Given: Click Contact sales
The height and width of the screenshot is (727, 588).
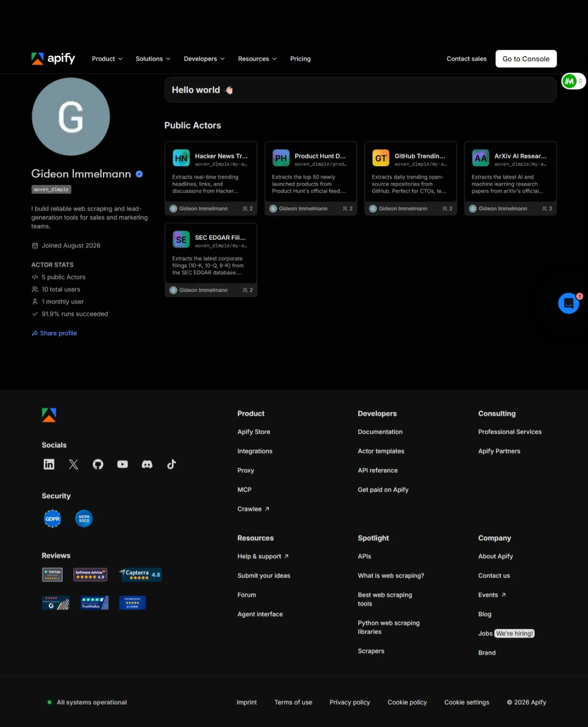Looking at the screenshot, I should 467,59.
